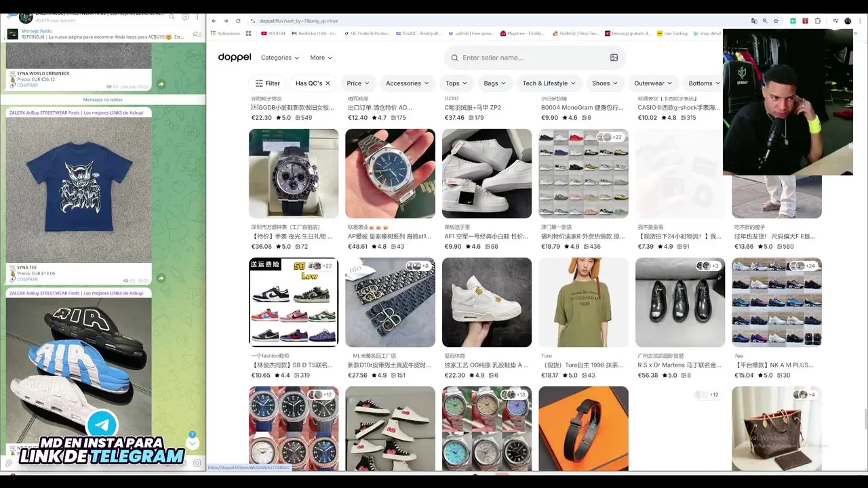Viewport: 868px width, 488px height.
Task: Open the Dior belt listing thumbnail
Action: [x=390, y=302]
